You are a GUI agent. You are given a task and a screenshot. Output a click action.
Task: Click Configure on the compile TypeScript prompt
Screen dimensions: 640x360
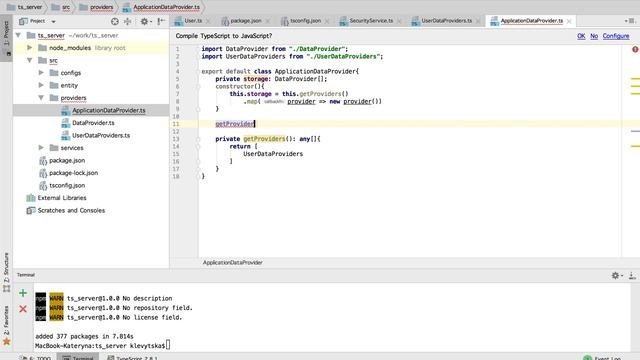616,36
